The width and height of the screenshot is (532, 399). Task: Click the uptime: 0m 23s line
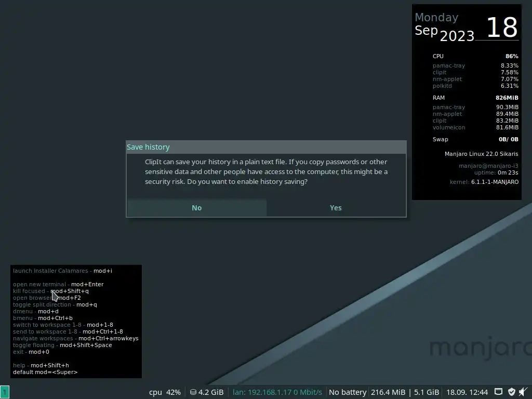[x=496, y=172]
